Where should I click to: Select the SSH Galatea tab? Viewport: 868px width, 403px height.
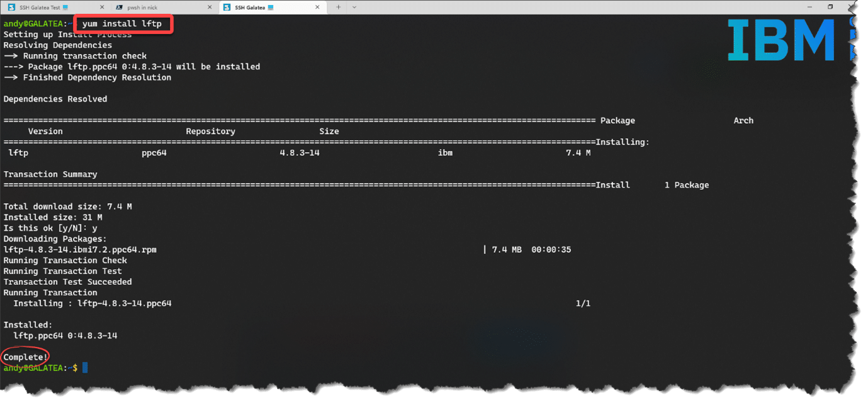click(249, 8)
